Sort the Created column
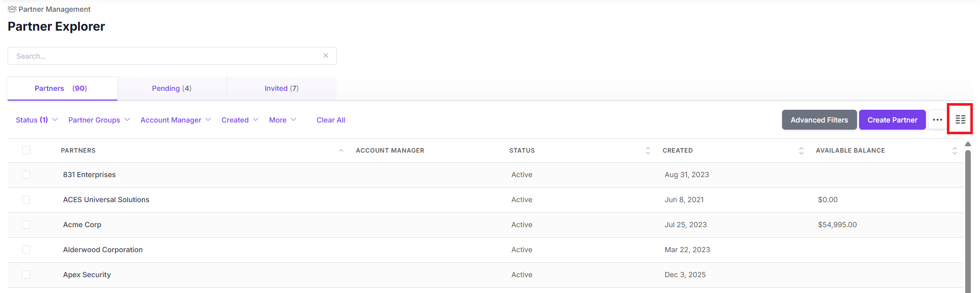This screenshot has height=293, width=980. click(801, 151)
